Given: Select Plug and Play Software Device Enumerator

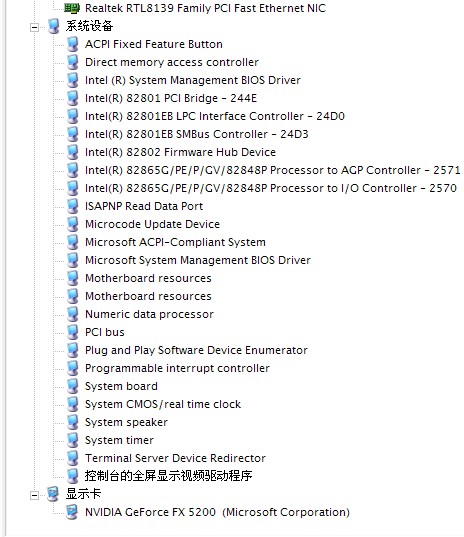Looking at the screenshot, I should [196, 350].
